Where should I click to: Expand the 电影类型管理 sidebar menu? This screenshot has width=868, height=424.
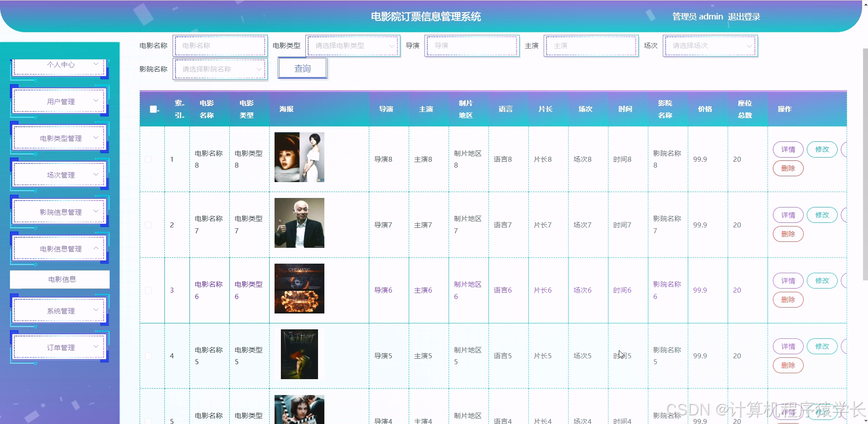pyautogui.click(x=59, y=138)
